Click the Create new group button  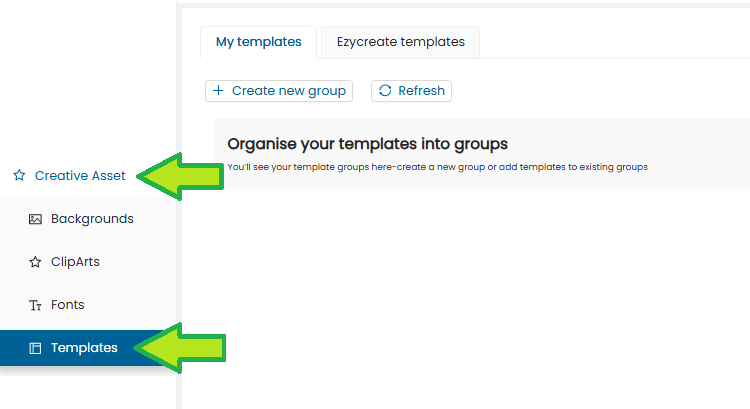279,91
